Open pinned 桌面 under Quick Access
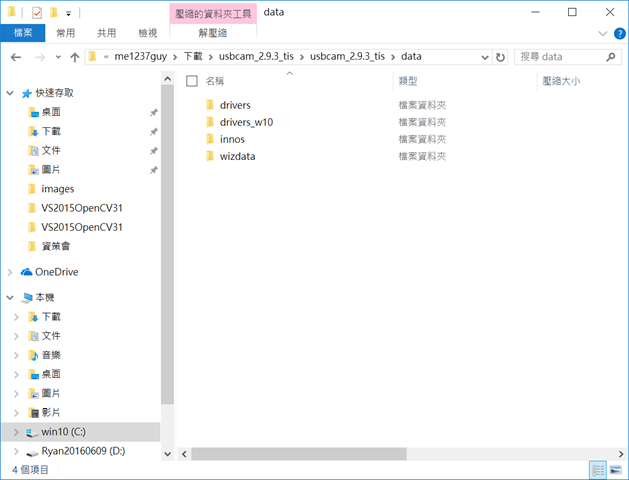The height and width of the screenshot is (480, 629). pos(51,112)
